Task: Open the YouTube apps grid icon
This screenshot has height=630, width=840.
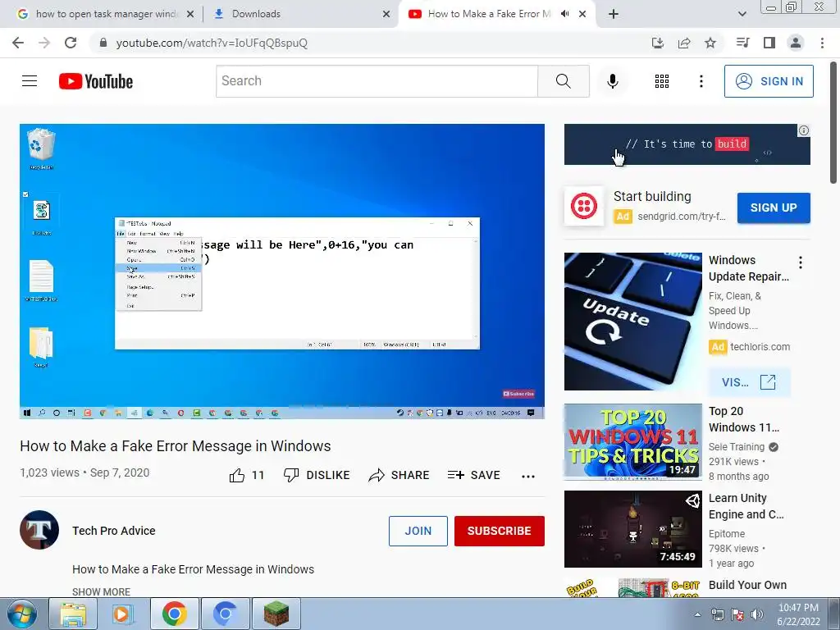Action: [662, 81]
